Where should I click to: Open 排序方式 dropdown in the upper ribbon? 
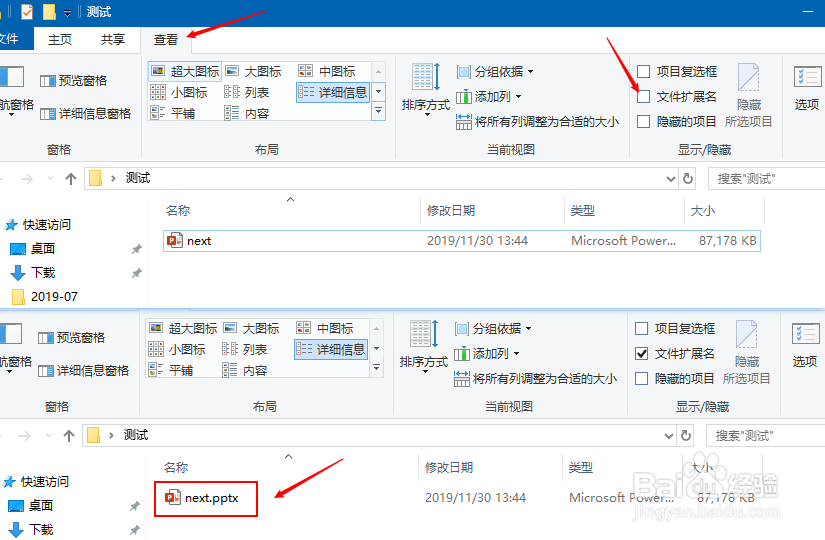tap(426, 89)
